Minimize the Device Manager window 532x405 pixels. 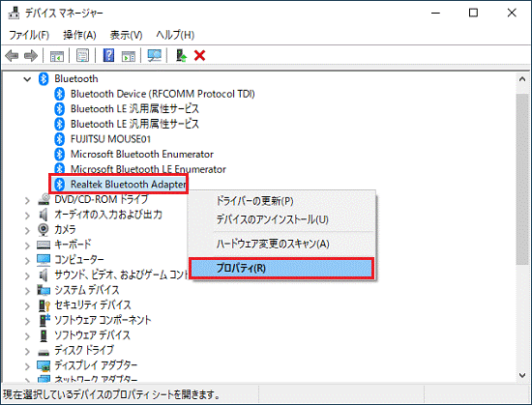[435, 13]
